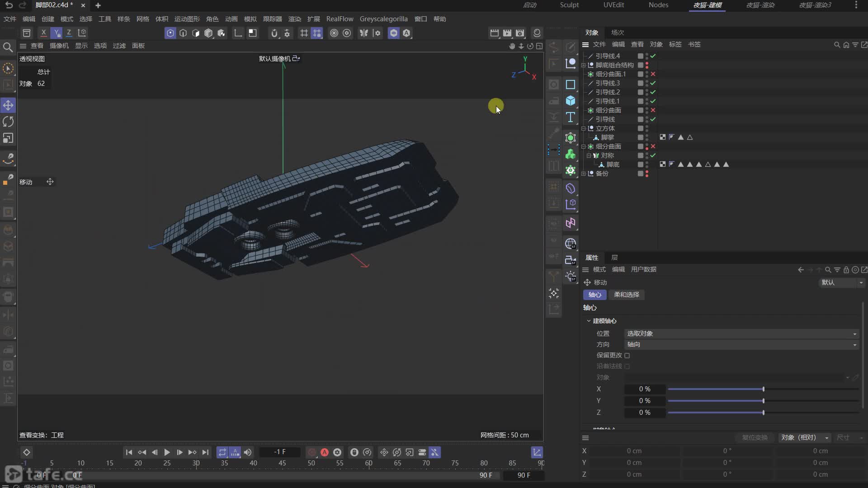This screenshot has width=868, height=488.
Task: Collapse the 对称 tree node
Action: click(589, 155)
